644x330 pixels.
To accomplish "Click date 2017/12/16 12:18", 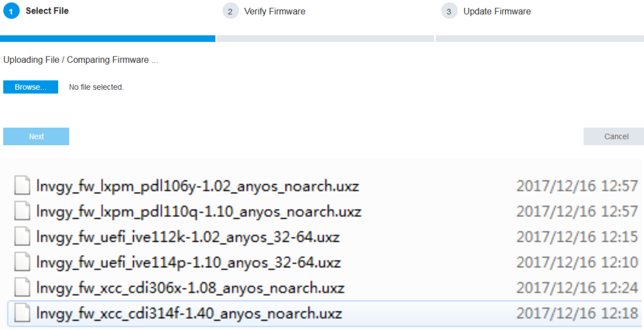I will coord(577,313).
